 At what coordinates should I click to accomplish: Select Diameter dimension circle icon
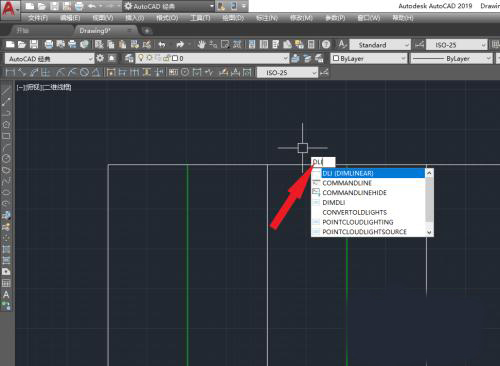click(x=84, y=72)
